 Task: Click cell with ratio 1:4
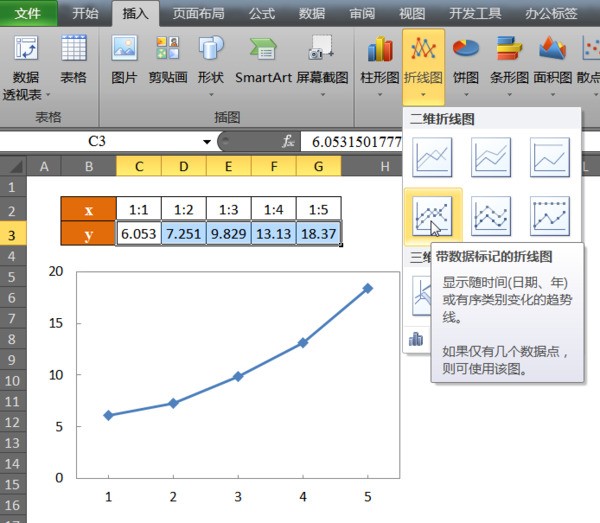click(x=274, y=209)
